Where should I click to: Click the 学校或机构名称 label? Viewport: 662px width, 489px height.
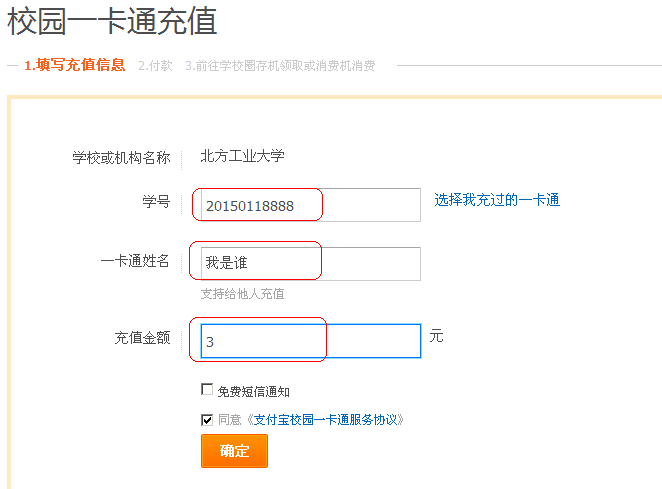tap(121, 158)
